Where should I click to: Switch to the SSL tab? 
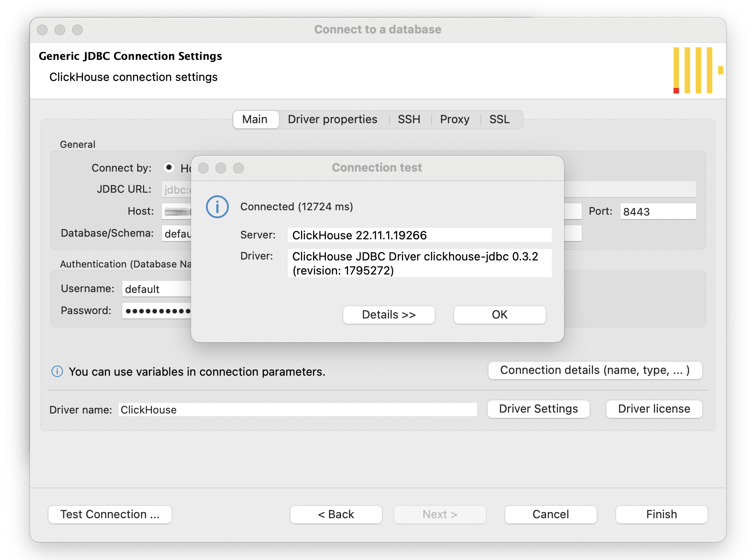click(x=499, y=119)
